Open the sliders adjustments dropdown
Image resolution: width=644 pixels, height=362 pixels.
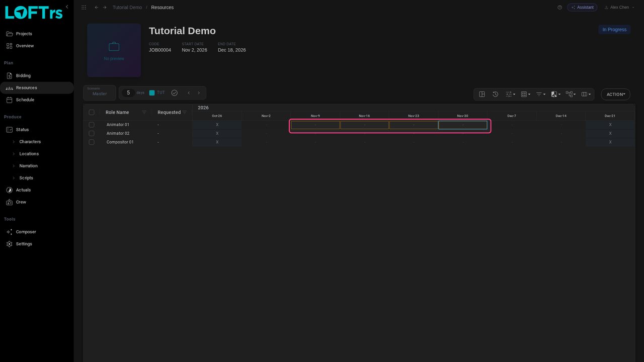(x=510, y=94)
